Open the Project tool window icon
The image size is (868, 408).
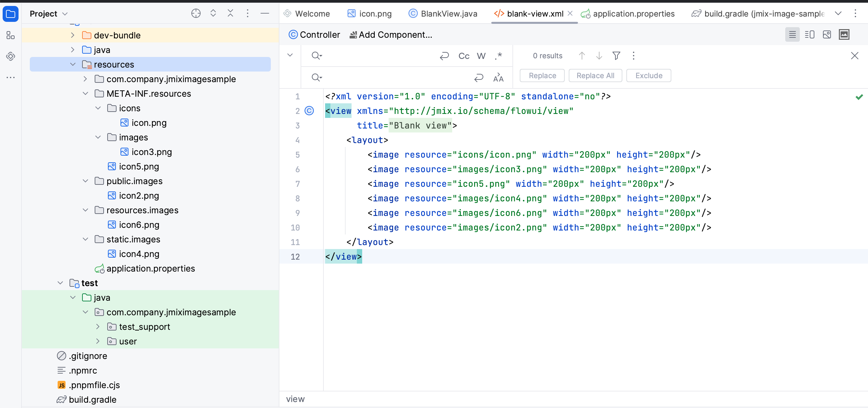click(x=11, y=14)
